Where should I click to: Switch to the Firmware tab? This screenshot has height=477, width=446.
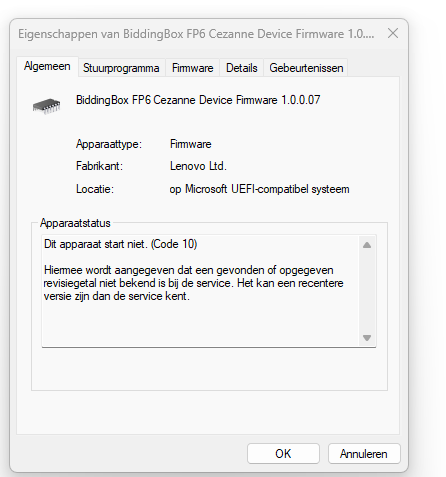pyautogui.click(x=193, y=68)
